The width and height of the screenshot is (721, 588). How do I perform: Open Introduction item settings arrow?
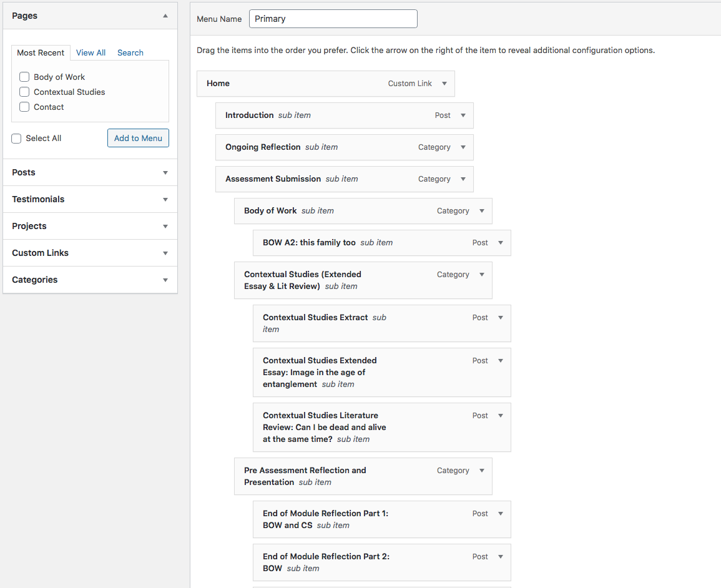coord(463,115)
